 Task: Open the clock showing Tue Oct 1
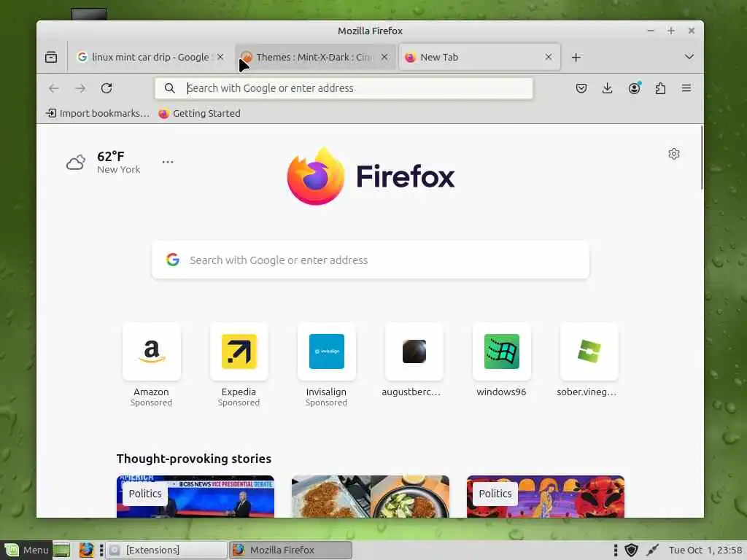pos(705,550)
